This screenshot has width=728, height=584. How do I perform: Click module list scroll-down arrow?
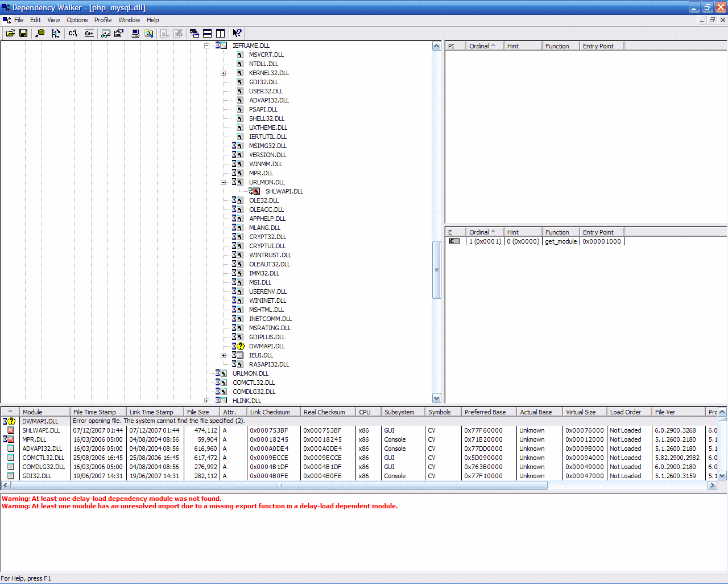coord(722,476)
